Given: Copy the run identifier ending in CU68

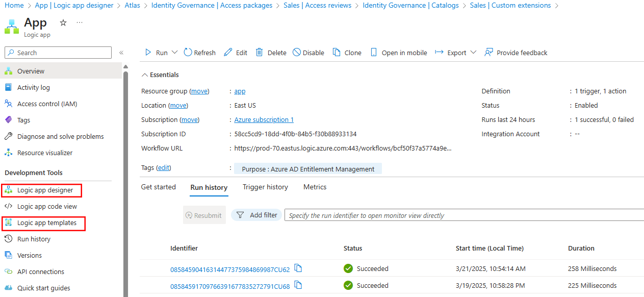Looking at the screenshot, I should (x=298, y=285).
